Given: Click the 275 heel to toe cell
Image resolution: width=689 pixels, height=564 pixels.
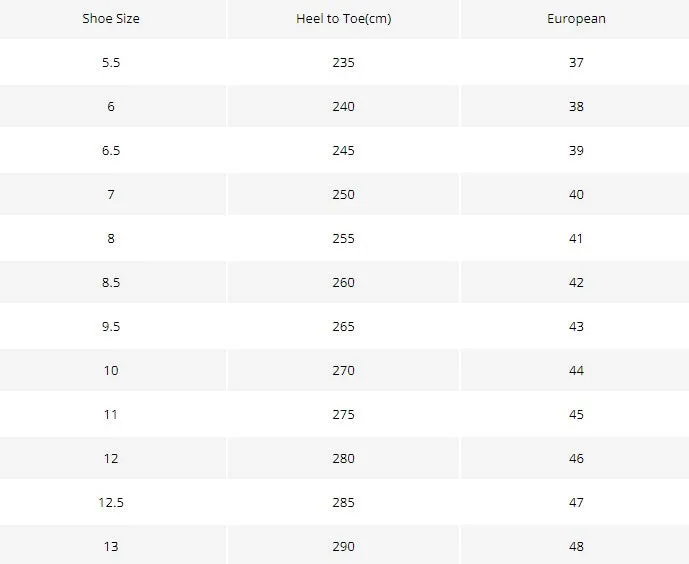Looking at the screenshot, I should pyautogui.click(x=343, y=414).
